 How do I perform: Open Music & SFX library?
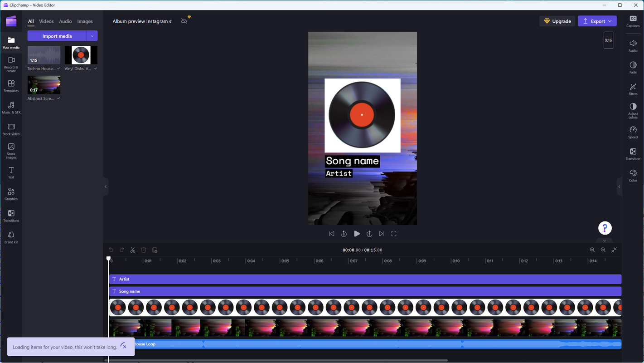pos(11,108)
